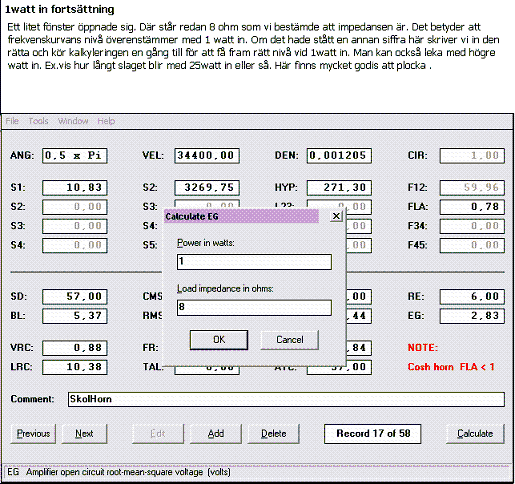
Task: Delete the current record
Action: pos(273,434)
